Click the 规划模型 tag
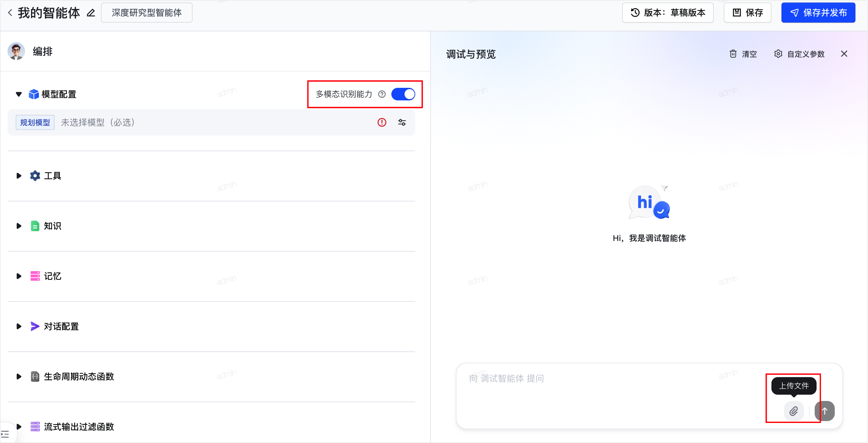 [x=35, y=122]
